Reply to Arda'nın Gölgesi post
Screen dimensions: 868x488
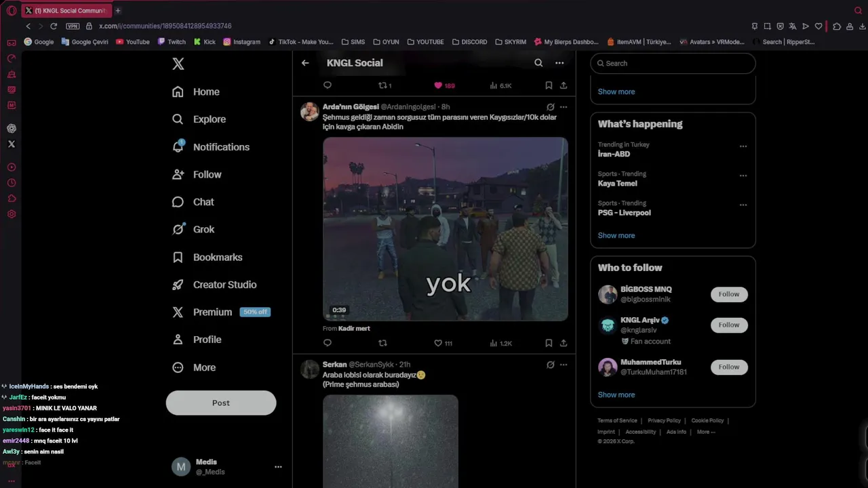tap(328, 343)
